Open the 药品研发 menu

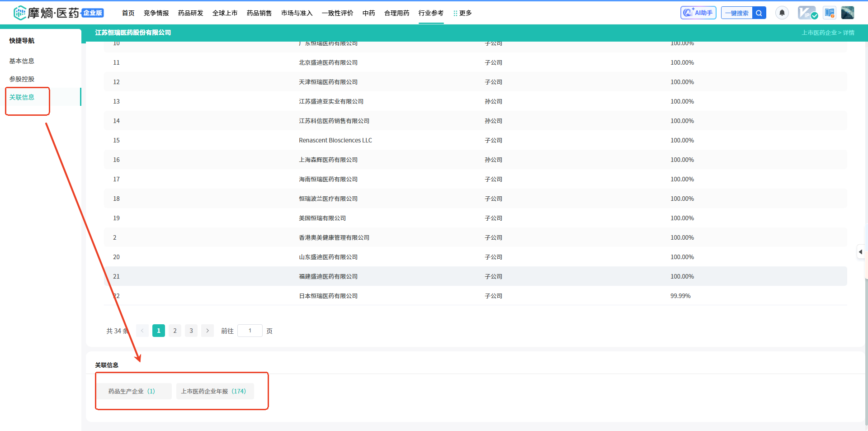[191, 13]
